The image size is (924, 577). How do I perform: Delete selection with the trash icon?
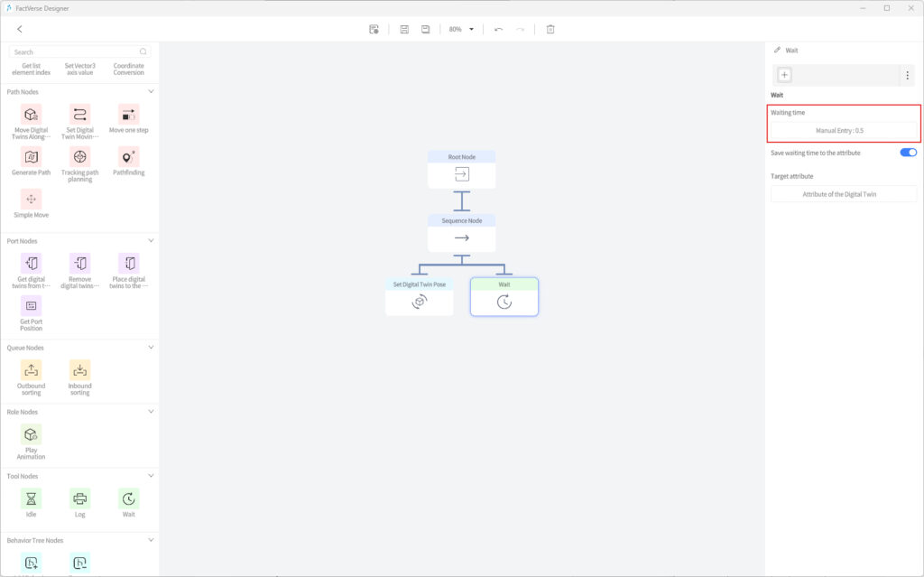click(x=550, y=29)
